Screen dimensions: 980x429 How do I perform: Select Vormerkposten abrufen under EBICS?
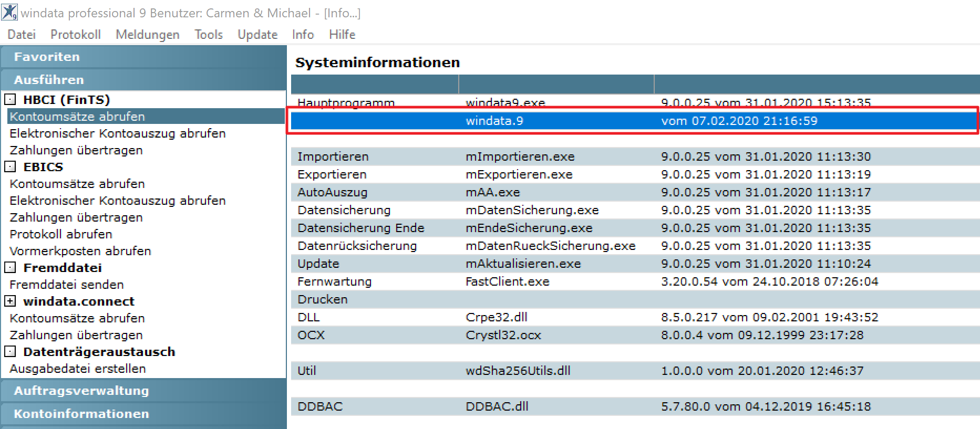[x=80, y=251]
